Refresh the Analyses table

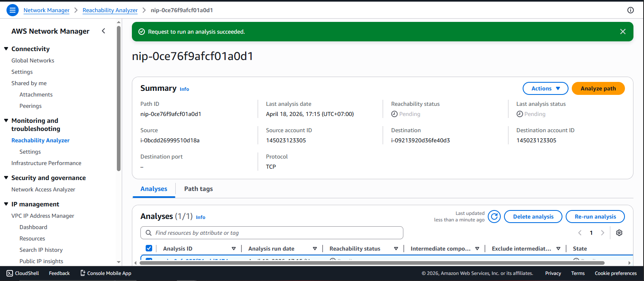tap(494, 217)
